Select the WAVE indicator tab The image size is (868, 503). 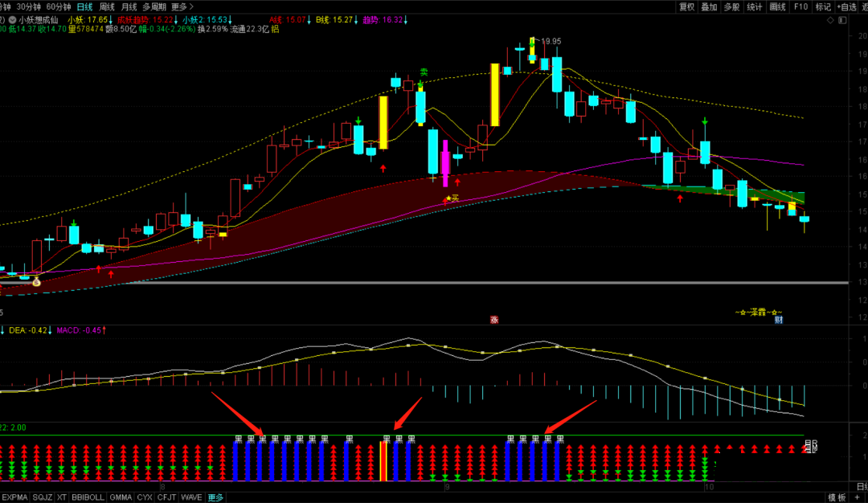pos(191,497)
